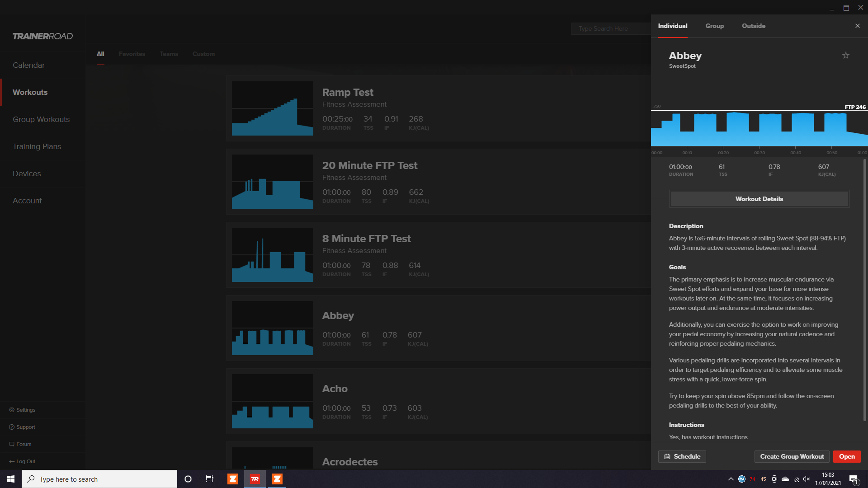Close the workout detail panel
The image size is (868, 488).
[858, 26]
